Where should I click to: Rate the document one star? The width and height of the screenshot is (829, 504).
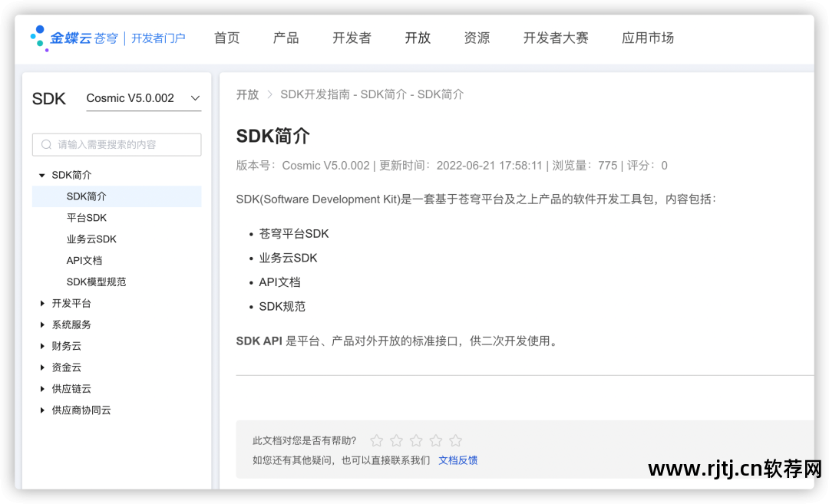376,440
